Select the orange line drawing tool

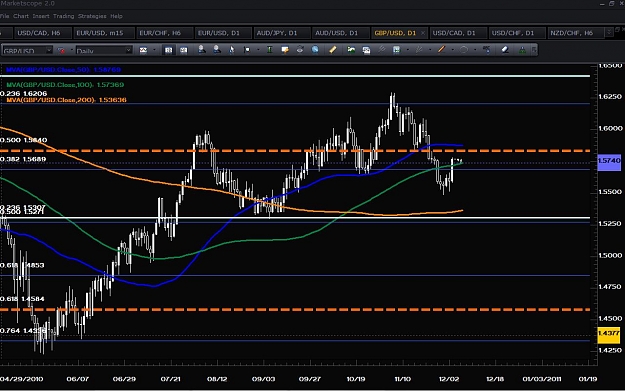[441, 49]
